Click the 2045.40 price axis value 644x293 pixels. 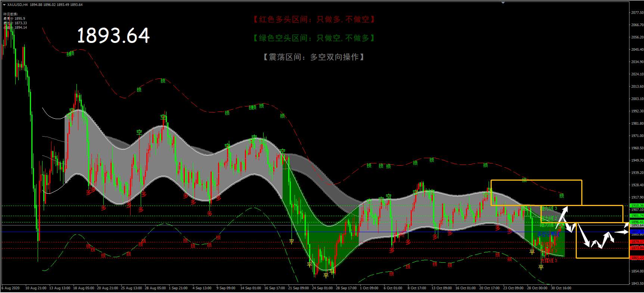(637, 49)
